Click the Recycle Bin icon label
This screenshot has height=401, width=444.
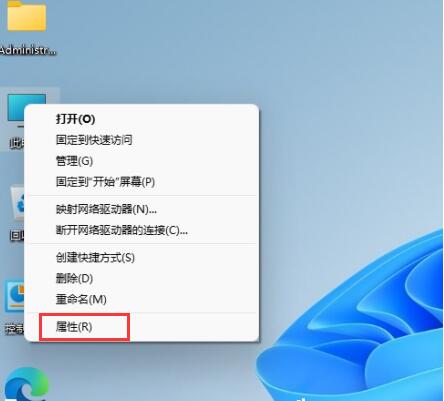pos(17,236)
